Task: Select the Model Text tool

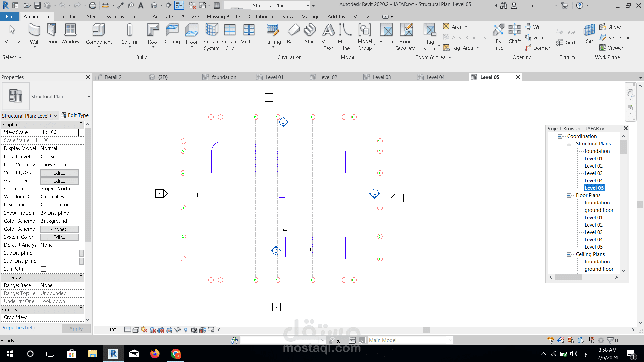Action: (328, 37)
